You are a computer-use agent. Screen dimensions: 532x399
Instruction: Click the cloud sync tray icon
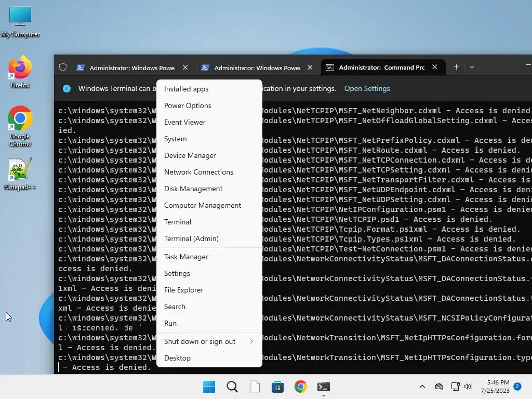tap(439, 387)
